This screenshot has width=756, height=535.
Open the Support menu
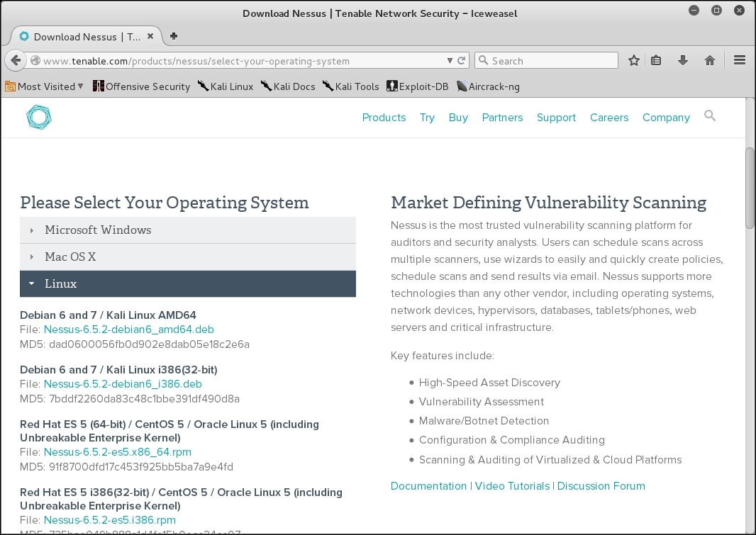tap(556, 118)
